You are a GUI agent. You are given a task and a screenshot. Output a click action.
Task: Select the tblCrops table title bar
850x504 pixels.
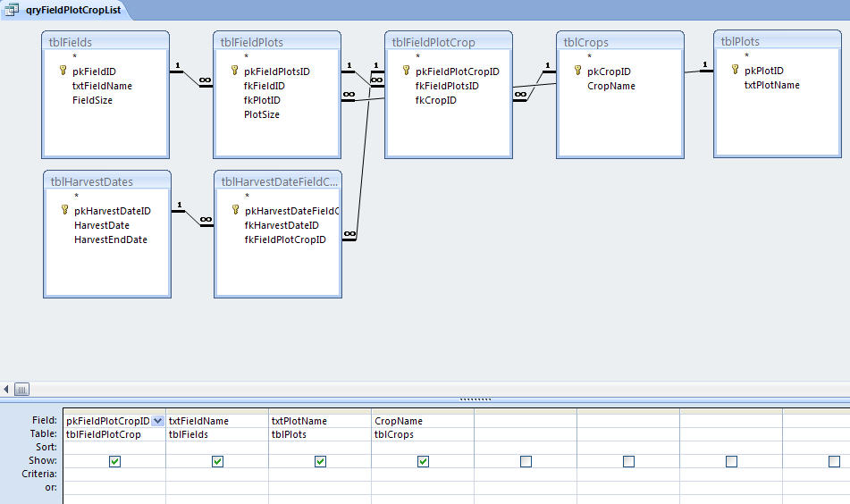tap(620, 42)
